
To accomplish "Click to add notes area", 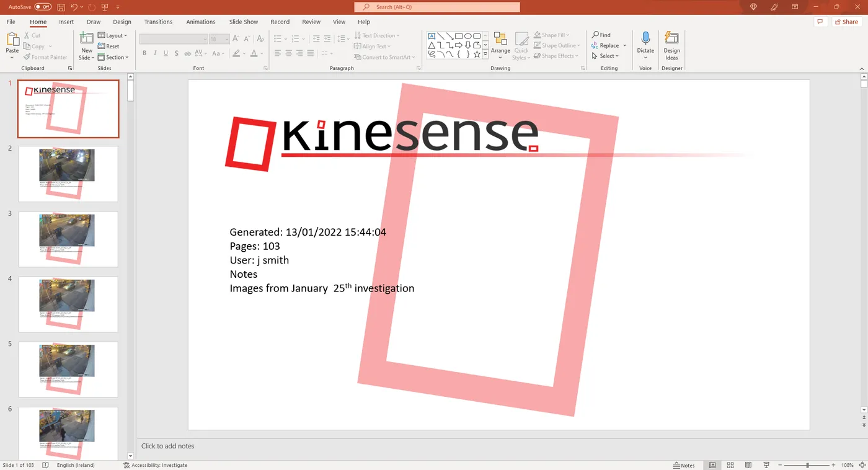I will coord(167,446).
